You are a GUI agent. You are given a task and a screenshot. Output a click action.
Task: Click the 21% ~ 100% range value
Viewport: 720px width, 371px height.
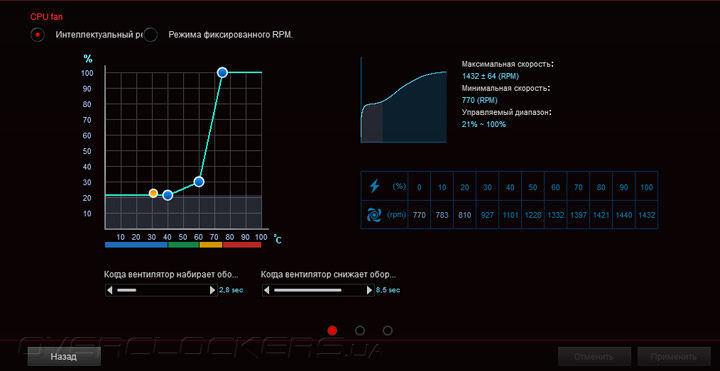484,124
